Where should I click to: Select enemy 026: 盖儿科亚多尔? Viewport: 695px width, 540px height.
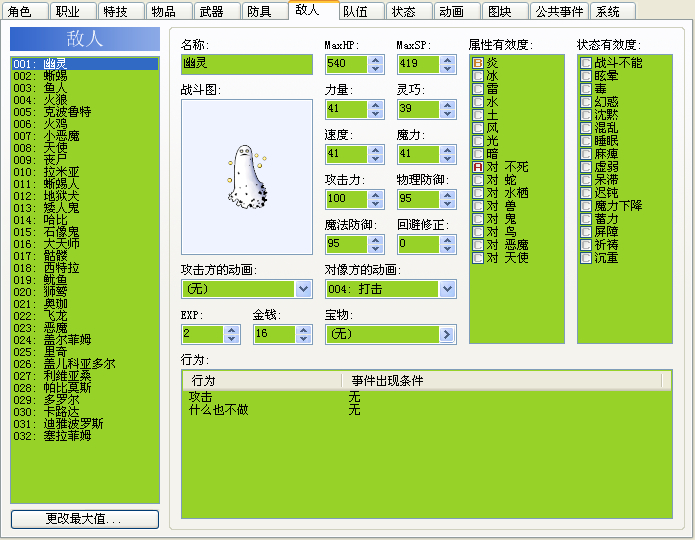(x=84, y=364)
